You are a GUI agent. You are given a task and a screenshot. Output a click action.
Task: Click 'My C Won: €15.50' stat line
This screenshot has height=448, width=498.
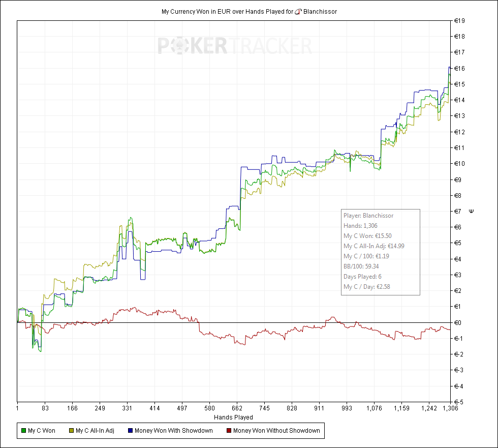pyautogui.click(x=367, y=236)
